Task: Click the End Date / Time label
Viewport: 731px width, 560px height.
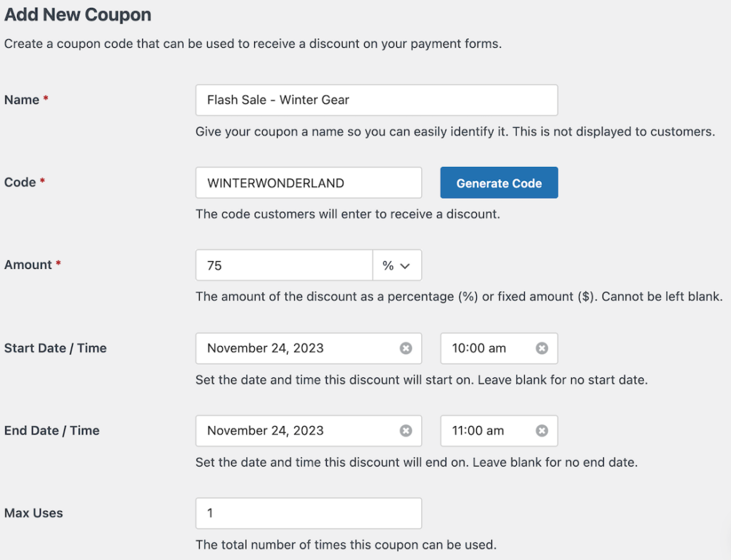Action: click(50, 431)
